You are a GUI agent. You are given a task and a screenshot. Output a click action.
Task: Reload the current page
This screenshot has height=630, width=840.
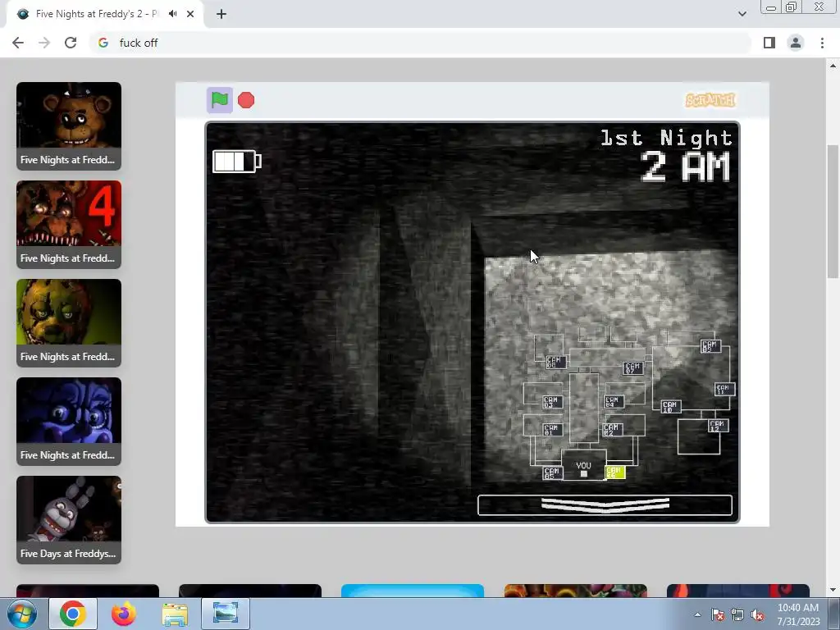point(71,43)
